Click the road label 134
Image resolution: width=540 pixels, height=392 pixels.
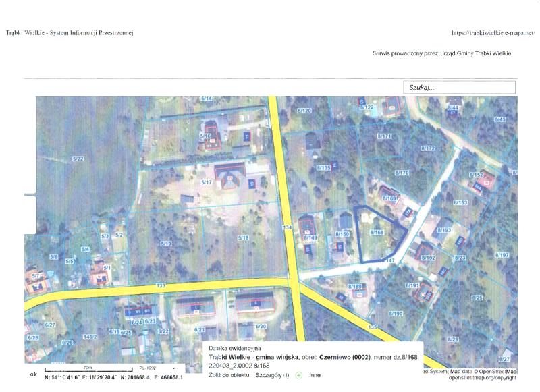[x=287, y=229]
